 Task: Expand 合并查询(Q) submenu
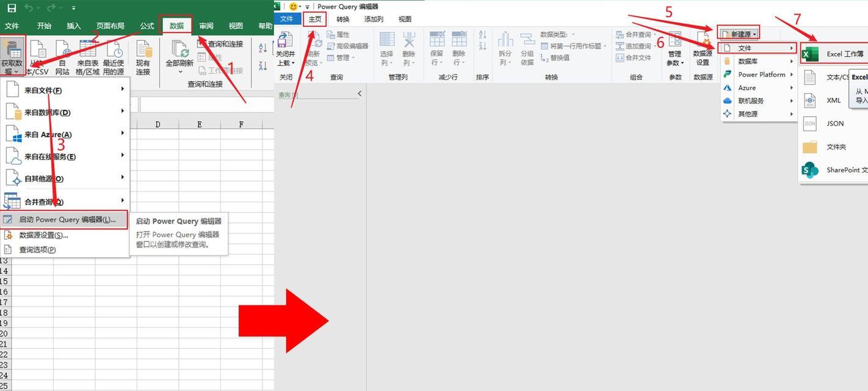click(65, 201)
